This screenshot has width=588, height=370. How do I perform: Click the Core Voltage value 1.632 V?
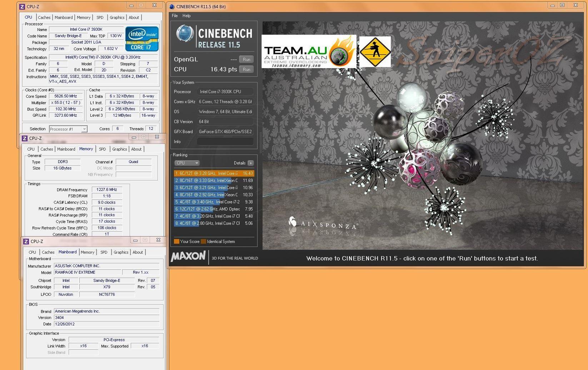click(111, 49)
